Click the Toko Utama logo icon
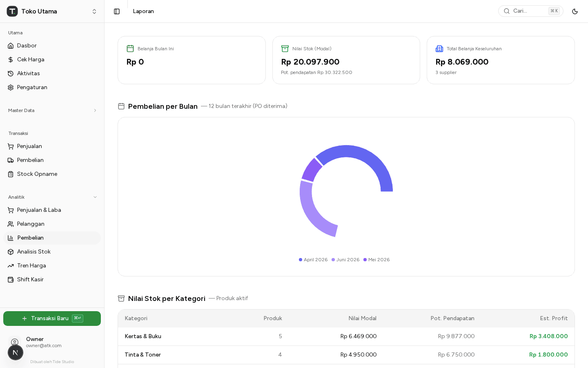The height and width of the screenshot is (368, 588). point(12,11)
